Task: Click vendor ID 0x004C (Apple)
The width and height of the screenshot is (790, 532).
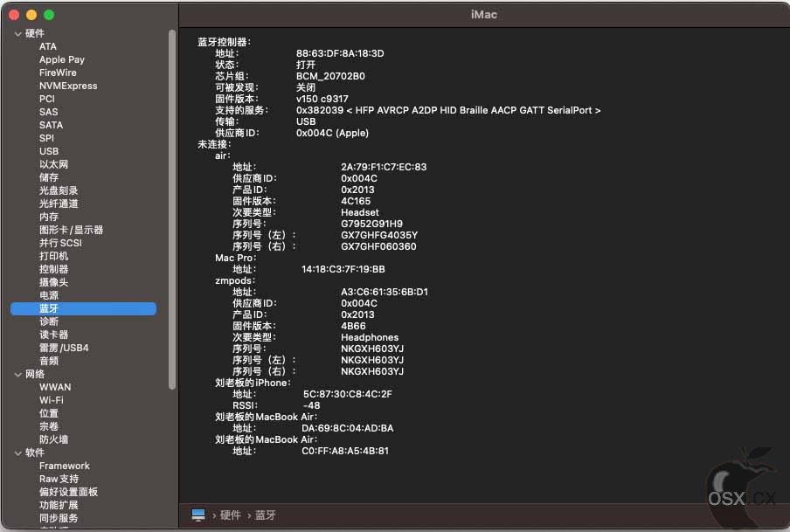Action: pyautogui.click(x=333, y=133)
